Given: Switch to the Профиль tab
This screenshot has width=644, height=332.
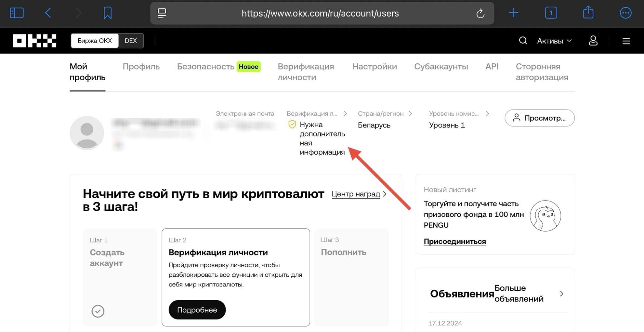Looking at the screenshot, I should (x=141, y=66).
